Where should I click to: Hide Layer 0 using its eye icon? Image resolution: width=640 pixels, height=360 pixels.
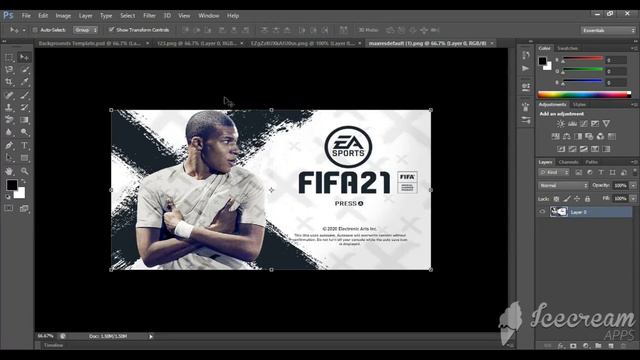click(x=542, y=212)
